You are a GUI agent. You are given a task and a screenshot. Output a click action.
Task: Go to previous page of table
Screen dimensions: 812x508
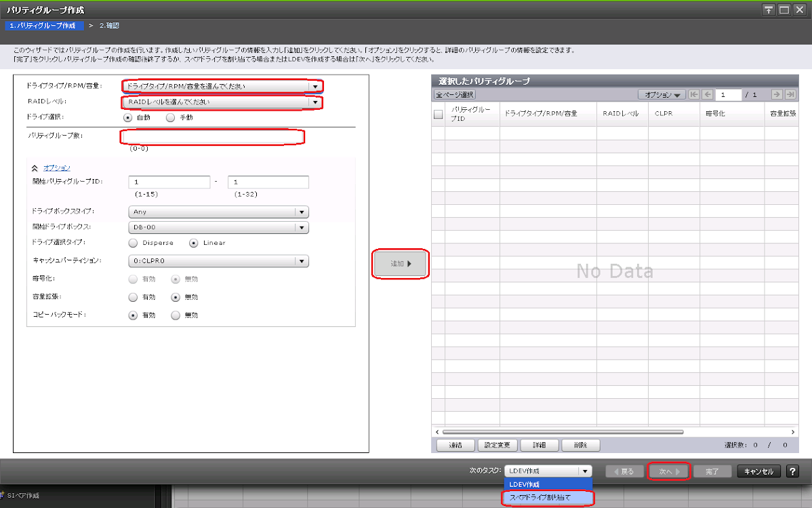707,95
